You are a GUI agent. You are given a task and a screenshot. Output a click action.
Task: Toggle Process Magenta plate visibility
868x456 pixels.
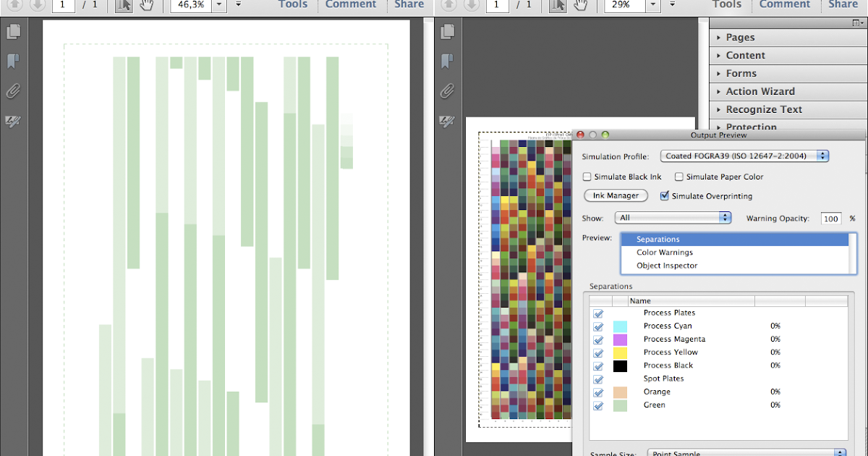(598, 339)
